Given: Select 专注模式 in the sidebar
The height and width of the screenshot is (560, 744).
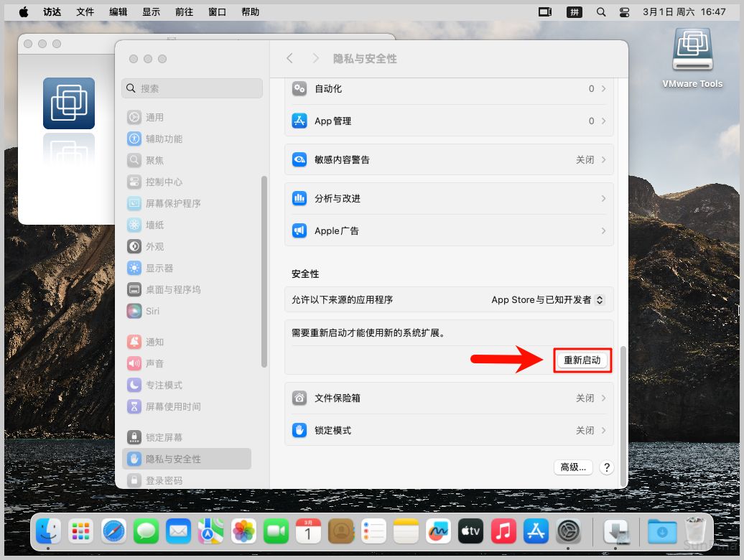Looking at the screenshot, I should pos(164,385).
